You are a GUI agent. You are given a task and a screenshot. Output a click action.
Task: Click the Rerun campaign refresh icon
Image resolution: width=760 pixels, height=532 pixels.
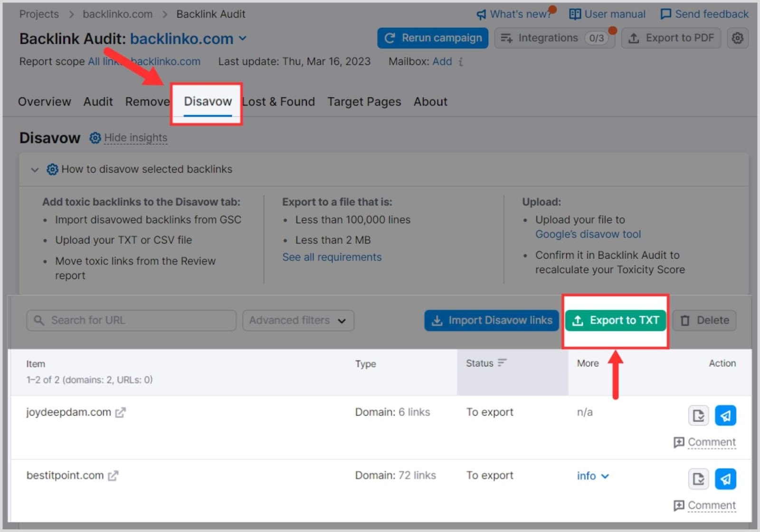390,38
